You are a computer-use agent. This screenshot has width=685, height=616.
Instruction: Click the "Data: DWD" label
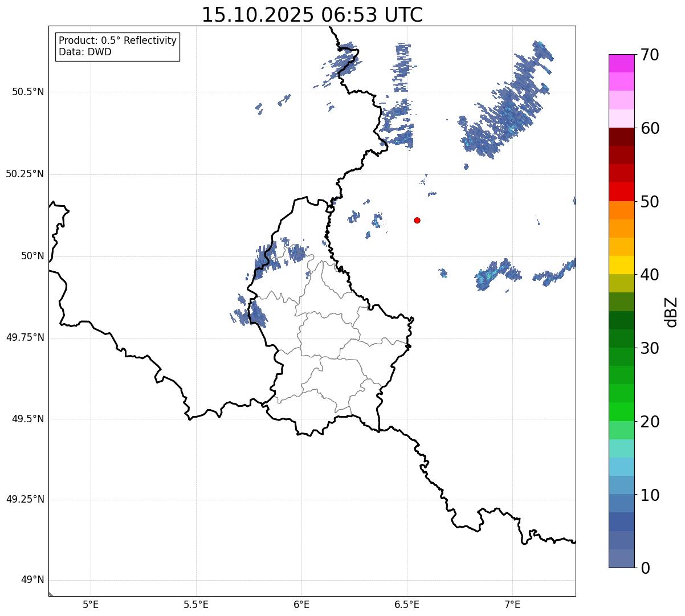[x=85, y=52]
